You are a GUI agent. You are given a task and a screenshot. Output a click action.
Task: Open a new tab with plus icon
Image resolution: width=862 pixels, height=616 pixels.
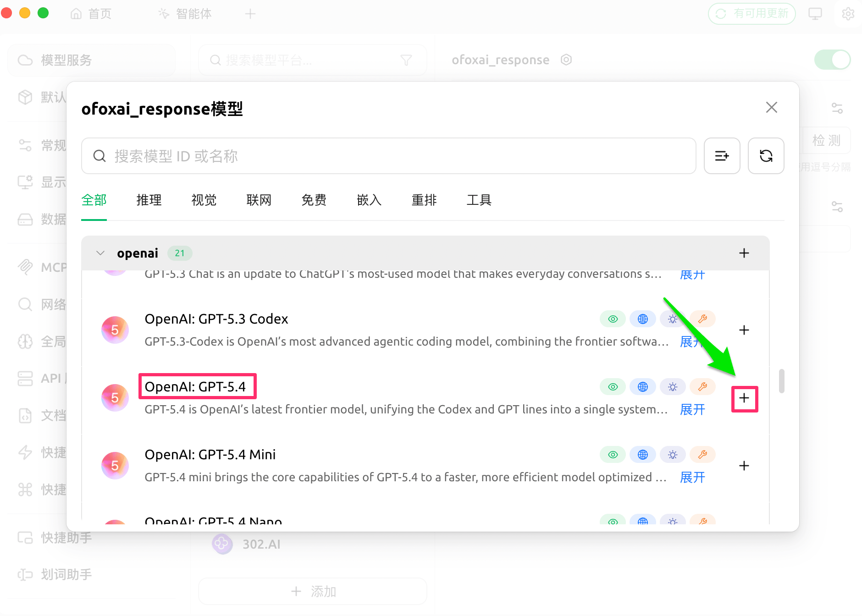tap(250, 14)
